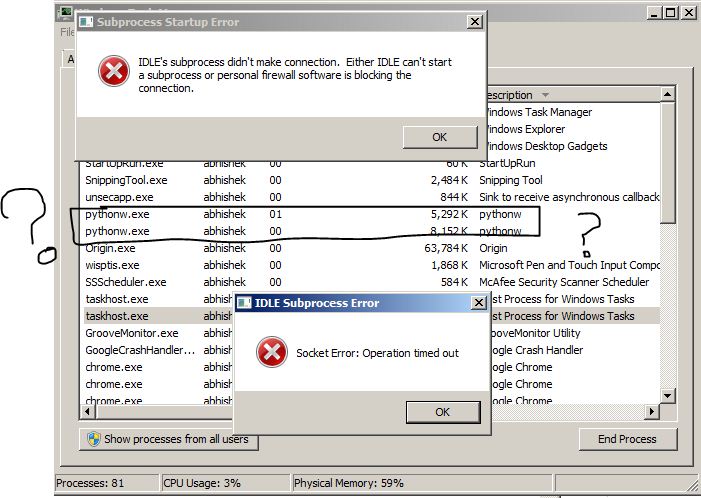The width and height of the screenshot is (701, 498).
Task: Click Windows Task Manager description text
Action: [x=539, y=112]
